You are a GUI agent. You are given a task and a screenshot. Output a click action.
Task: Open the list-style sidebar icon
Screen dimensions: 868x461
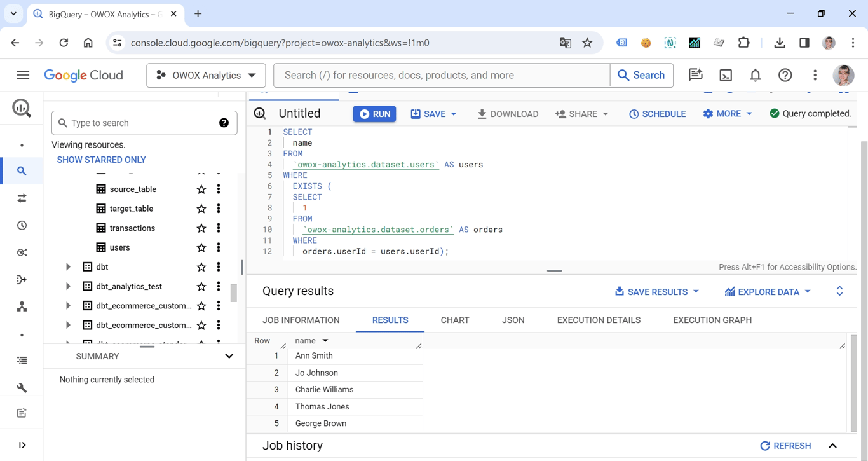pos(22,361)
